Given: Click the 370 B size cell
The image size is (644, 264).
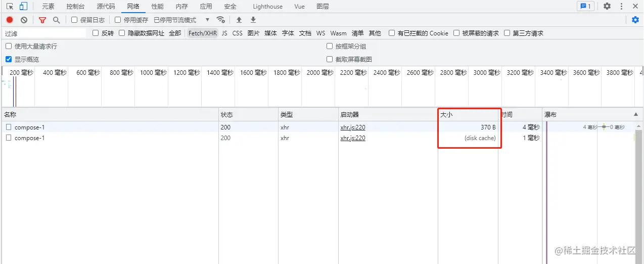Looking at the screenshot, I should pos(468,127).
